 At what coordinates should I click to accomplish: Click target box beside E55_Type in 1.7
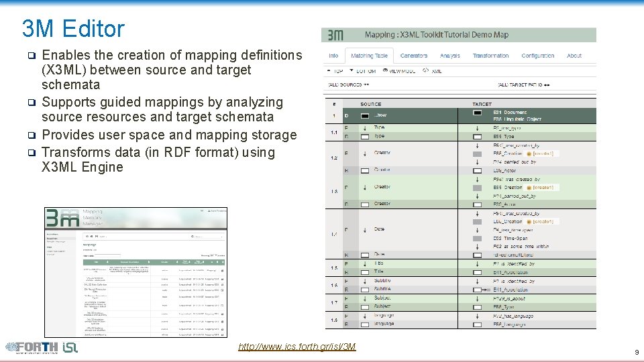[477, 307]
